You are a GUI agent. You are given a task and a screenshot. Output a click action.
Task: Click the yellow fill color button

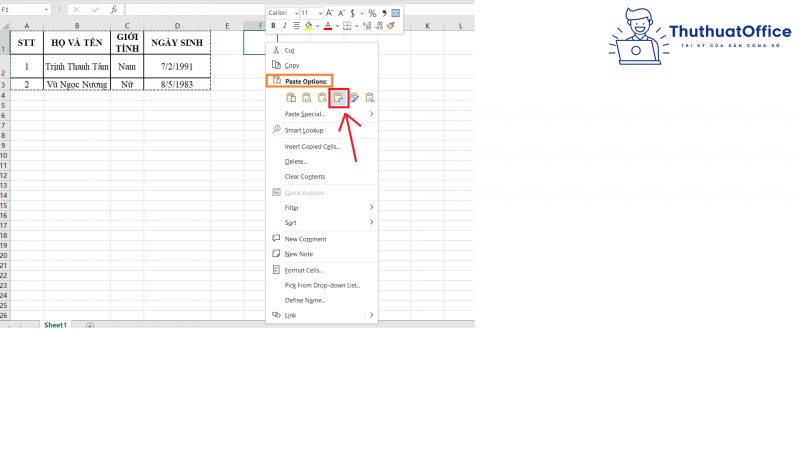tap(309, 26)
